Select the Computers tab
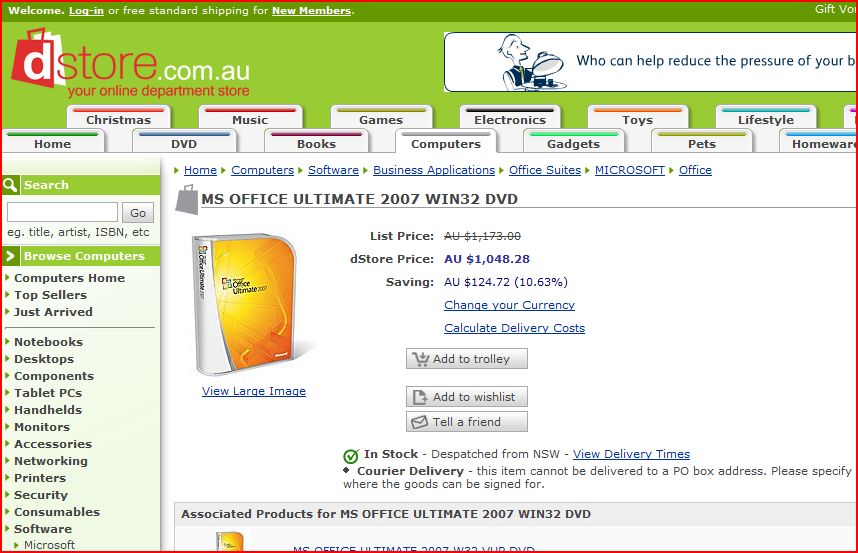 point(446,143)
